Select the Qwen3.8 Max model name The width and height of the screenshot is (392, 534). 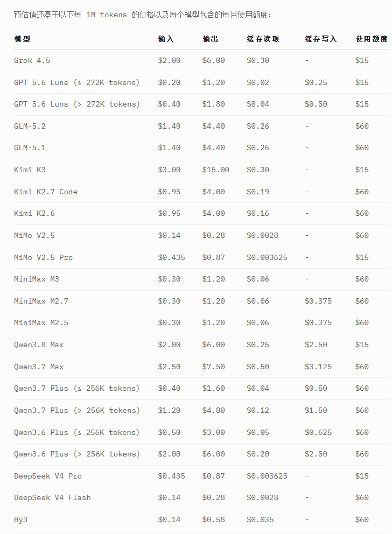[x=39, y=345]
